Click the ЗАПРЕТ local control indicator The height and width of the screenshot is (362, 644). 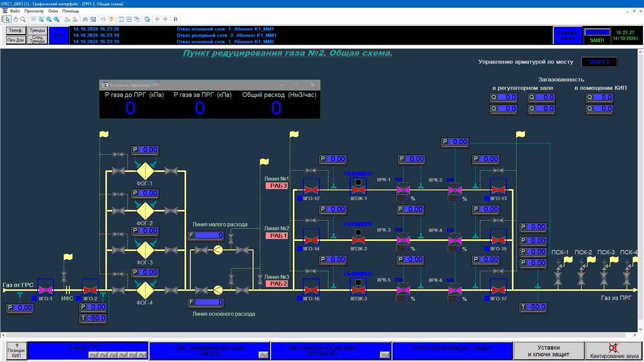[x=599, y=62]
